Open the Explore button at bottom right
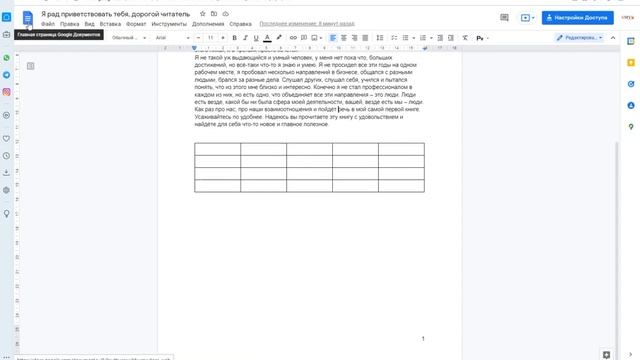640x360 pixels. tap(607, 355)
